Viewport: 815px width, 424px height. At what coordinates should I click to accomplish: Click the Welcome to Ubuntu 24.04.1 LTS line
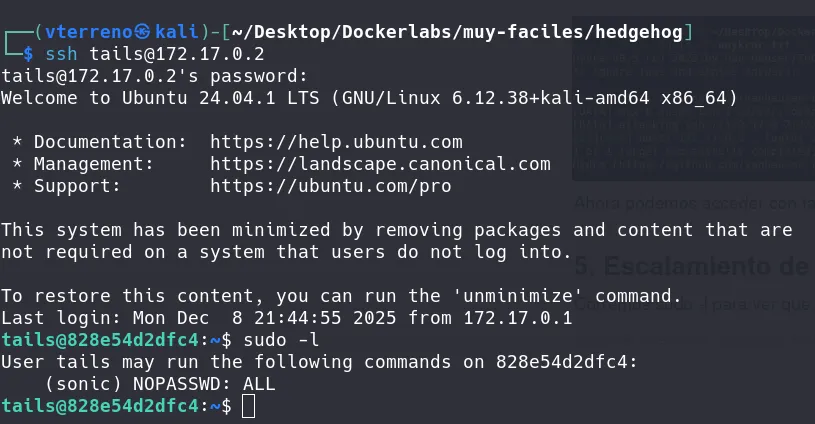click(369, 98)
